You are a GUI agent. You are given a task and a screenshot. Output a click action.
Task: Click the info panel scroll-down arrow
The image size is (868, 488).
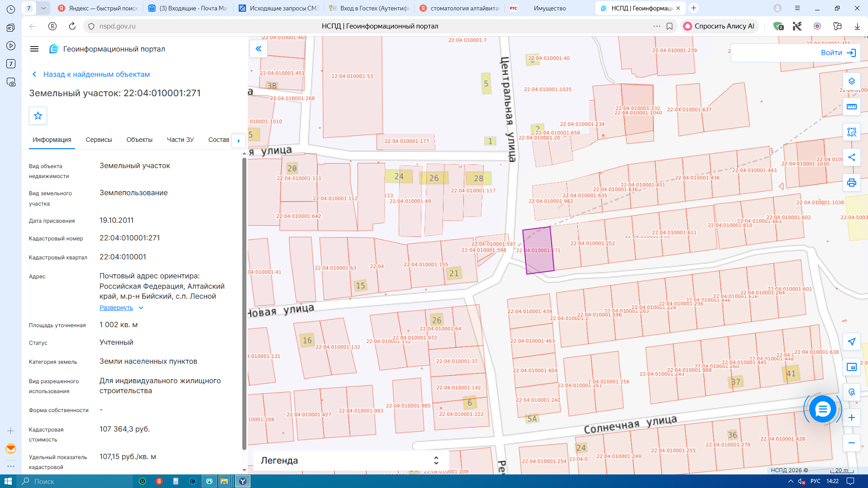coord(244,470)
